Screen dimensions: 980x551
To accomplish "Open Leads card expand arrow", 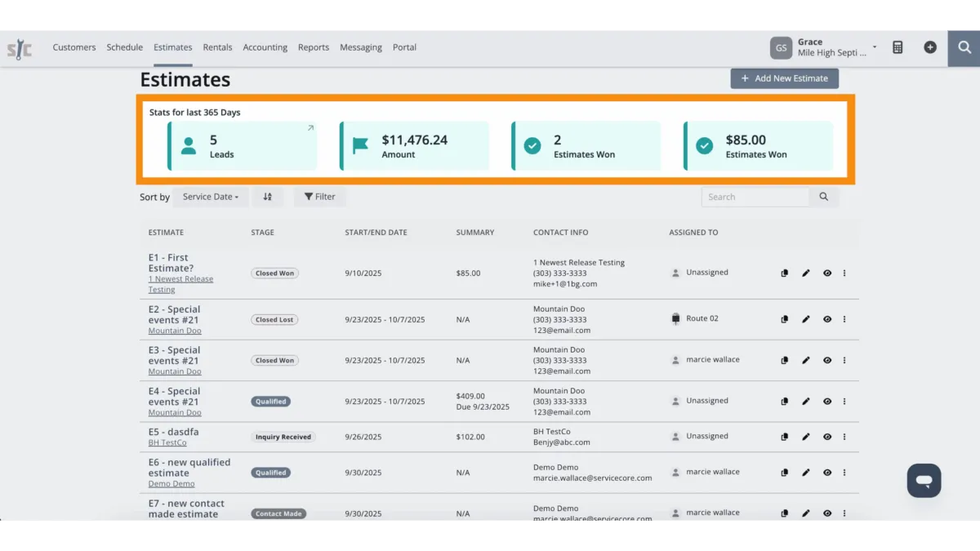I will [x=310, y=128].
